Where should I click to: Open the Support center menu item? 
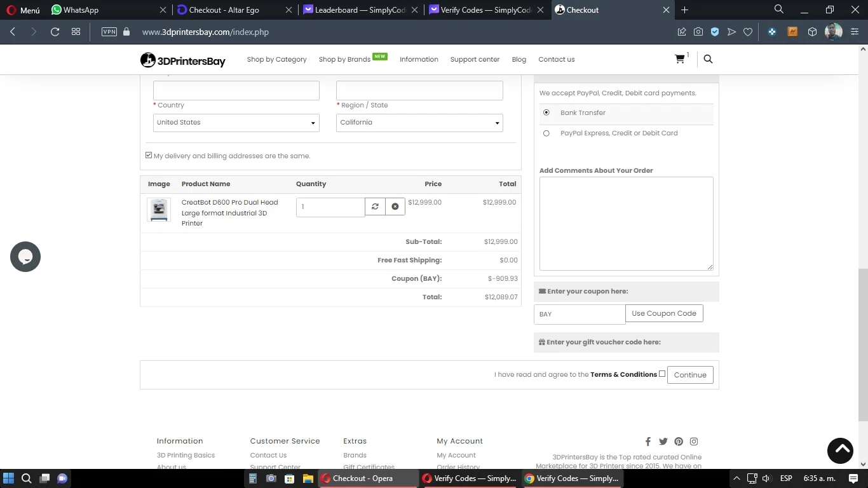click(x=475, y=59)
